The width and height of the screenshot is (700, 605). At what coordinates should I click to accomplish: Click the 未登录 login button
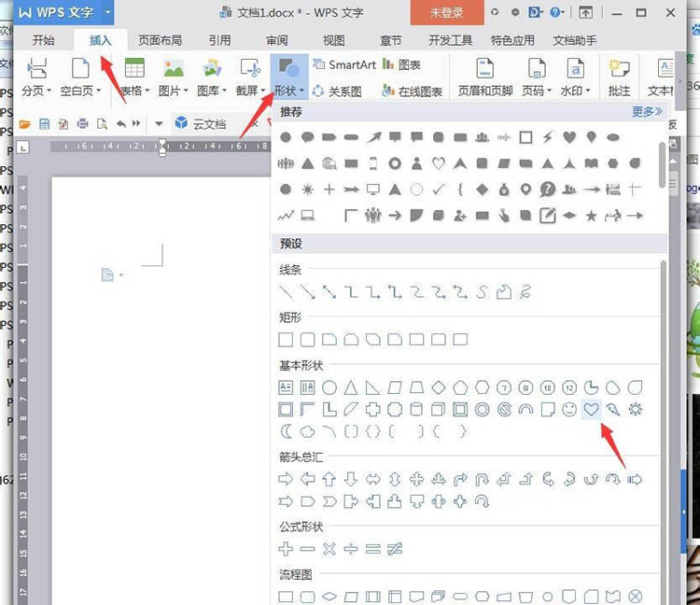point(446,13)
